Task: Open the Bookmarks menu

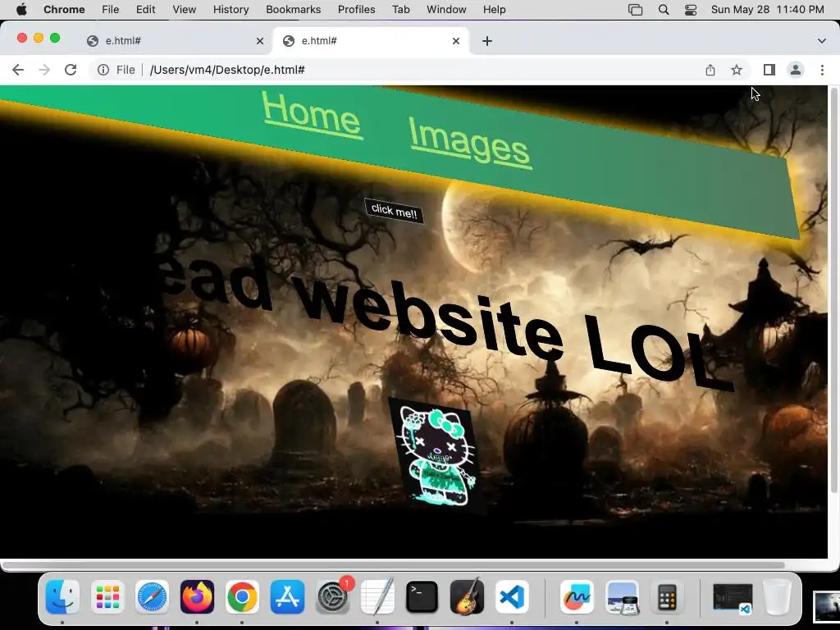Action: tap(293, 10)
